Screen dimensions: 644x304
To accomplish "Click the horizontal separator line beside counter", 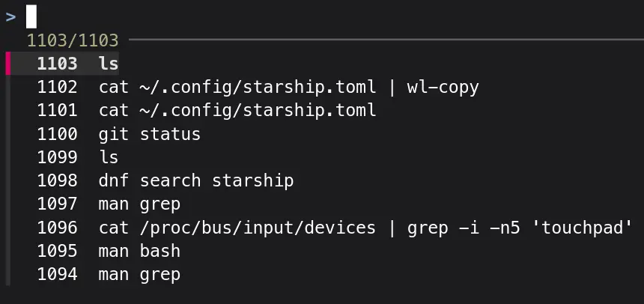I will (374, 38).
